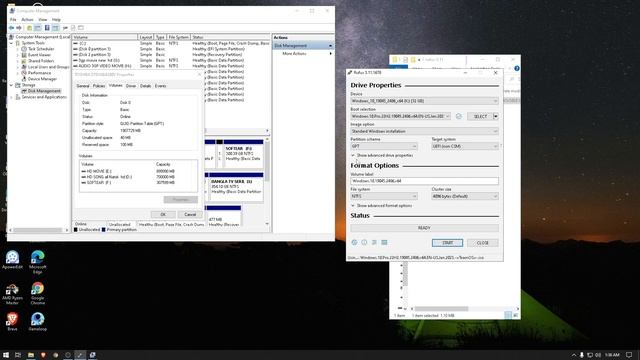
Task: Click the START button in Rufus
Action: pos(447,243)
